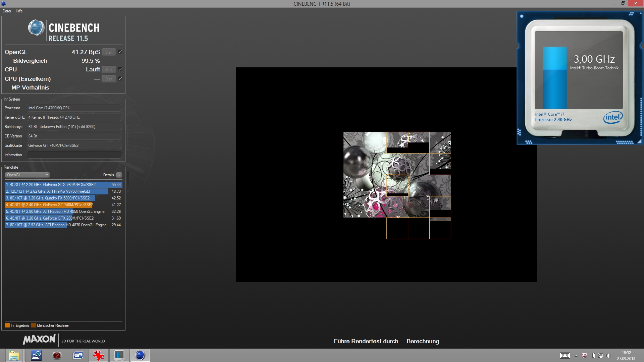Click the MAXON logo
The height and width of the screenshot is (362, 644).
pos(39,340)
